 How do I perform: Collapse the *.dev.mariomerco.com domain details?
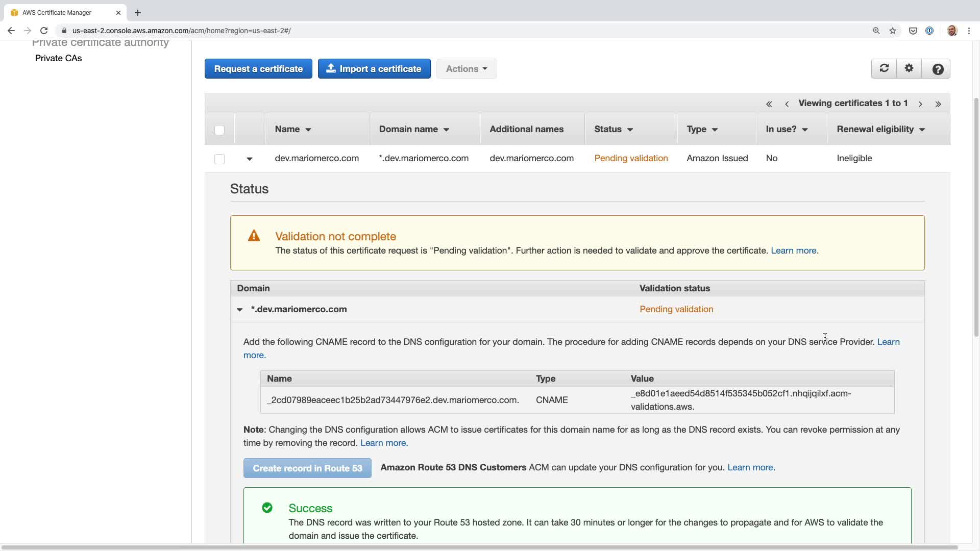point(239,310)
